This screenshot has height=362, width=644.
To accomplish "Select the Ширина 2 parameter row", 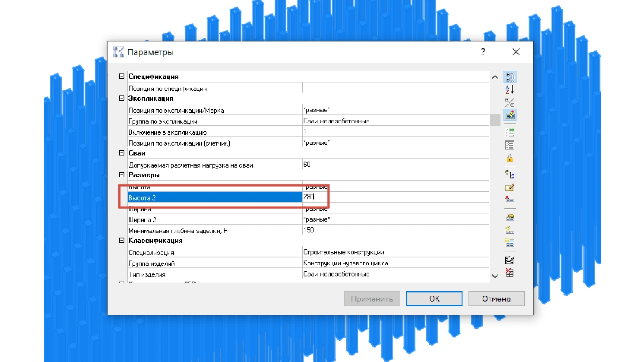I will (308, 219).
